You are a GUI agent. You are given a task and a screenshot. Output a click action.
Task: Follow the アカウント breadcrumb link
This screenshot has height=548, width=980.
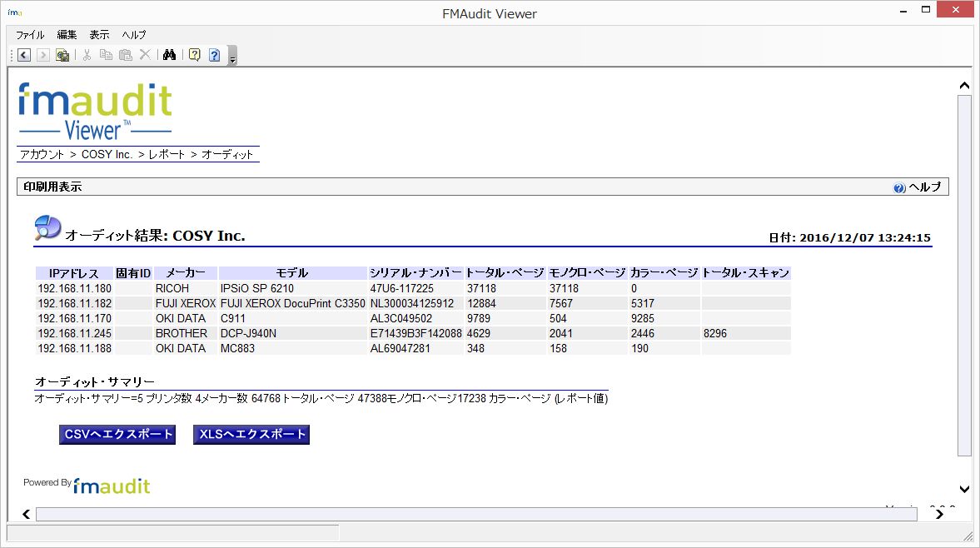pyautogui.click(x=42, y=154)
